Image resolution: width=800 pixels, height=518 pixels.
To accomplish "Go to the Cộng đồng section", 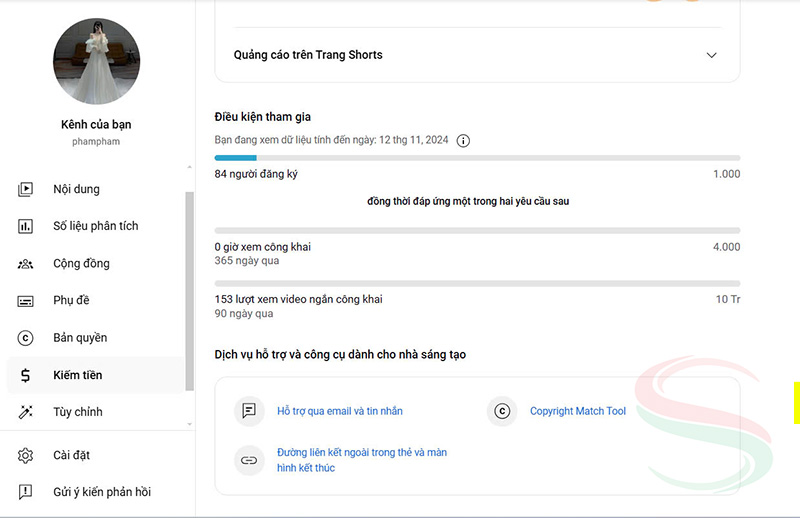I will 96,264.
